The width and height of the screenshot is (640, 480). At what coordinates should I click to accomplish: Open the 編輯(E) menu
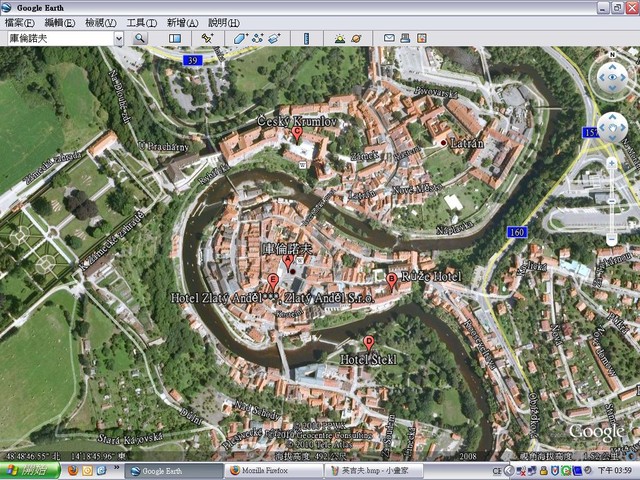pos(60,23)
